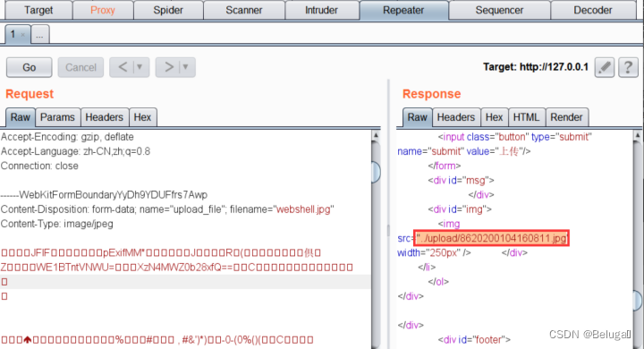The height and width of the screenshot is (349, 644).
Task: Go back to previous request in history
Action: point(123,66)
